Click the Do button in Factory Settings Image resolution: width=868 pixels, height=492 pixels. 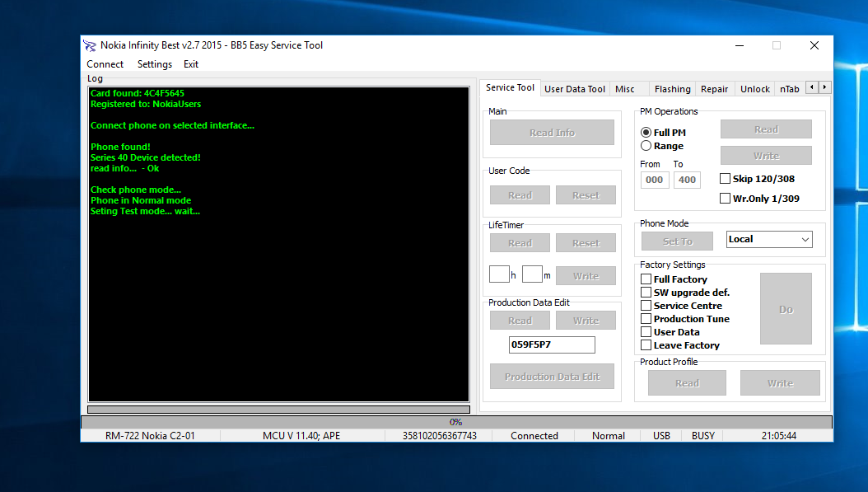tap(786, 309)
